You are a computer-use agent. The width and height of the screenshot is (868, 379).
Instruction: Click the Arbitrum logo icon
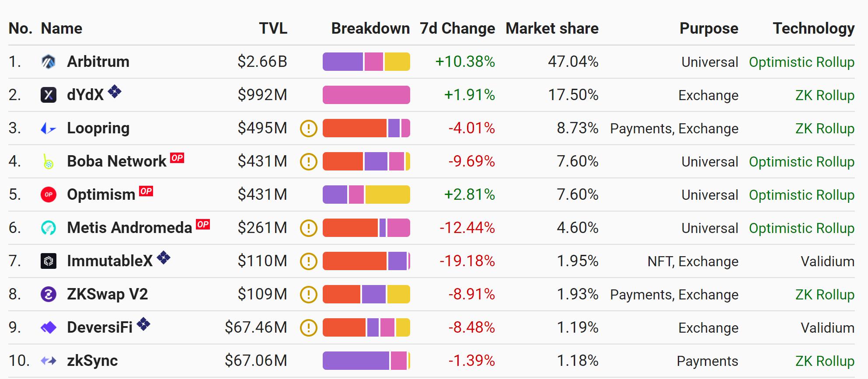49,62
